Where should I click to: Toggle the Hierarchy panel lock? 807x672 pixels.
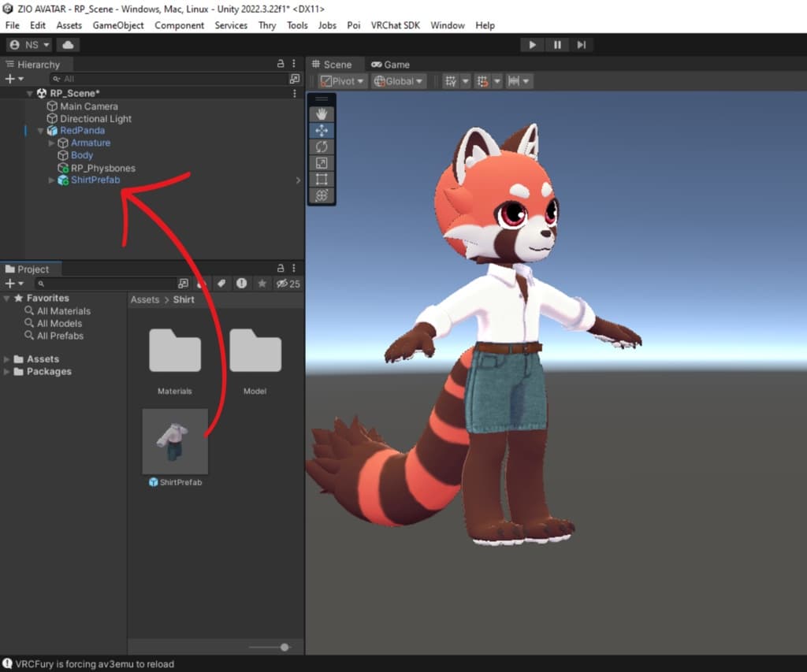281,64
